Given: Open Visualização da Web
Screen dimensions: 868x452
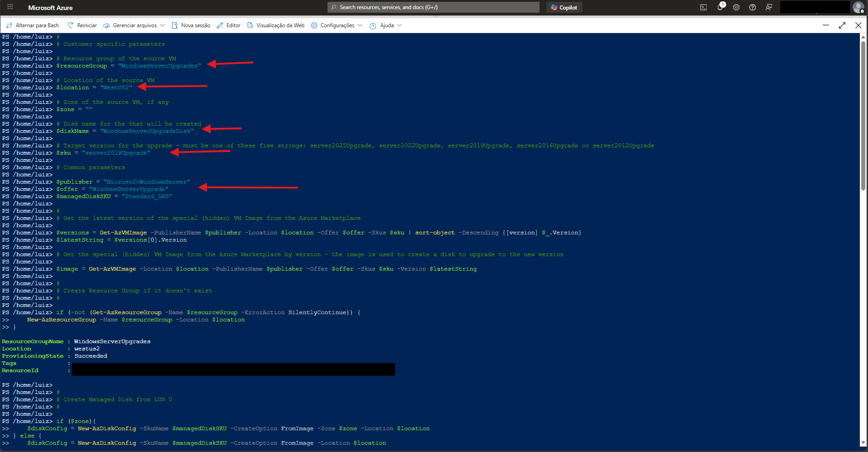Looking at the screenshot, I should tap(276, 25).
